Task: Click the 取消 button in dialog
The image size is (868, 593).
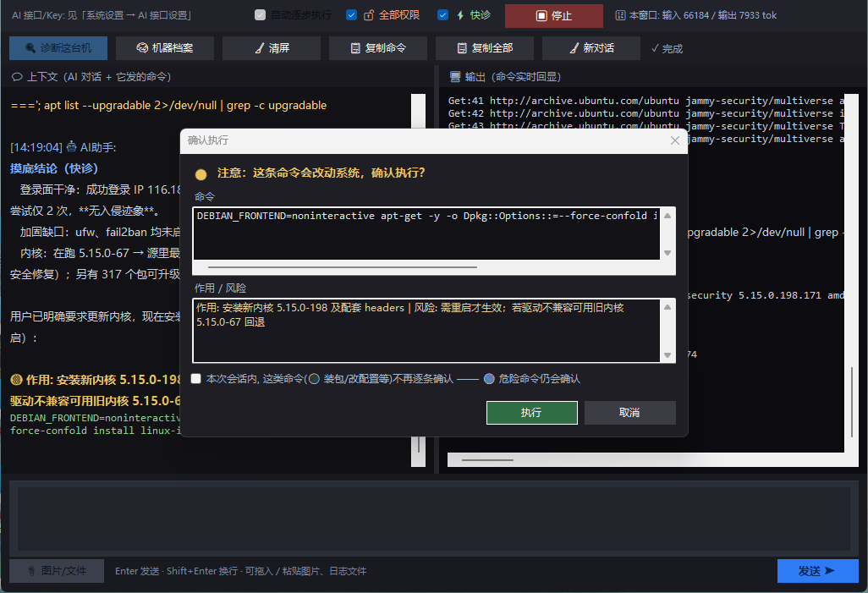Action: [630, 413]
